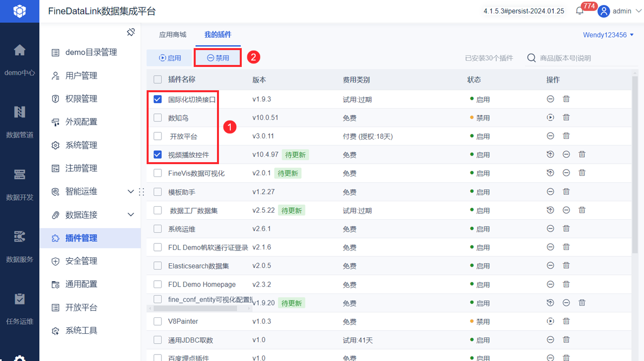Viewport: 644px width, 361px height.
Task: Click the vertical scrollbar of plugin list
Action: (635, 165)
